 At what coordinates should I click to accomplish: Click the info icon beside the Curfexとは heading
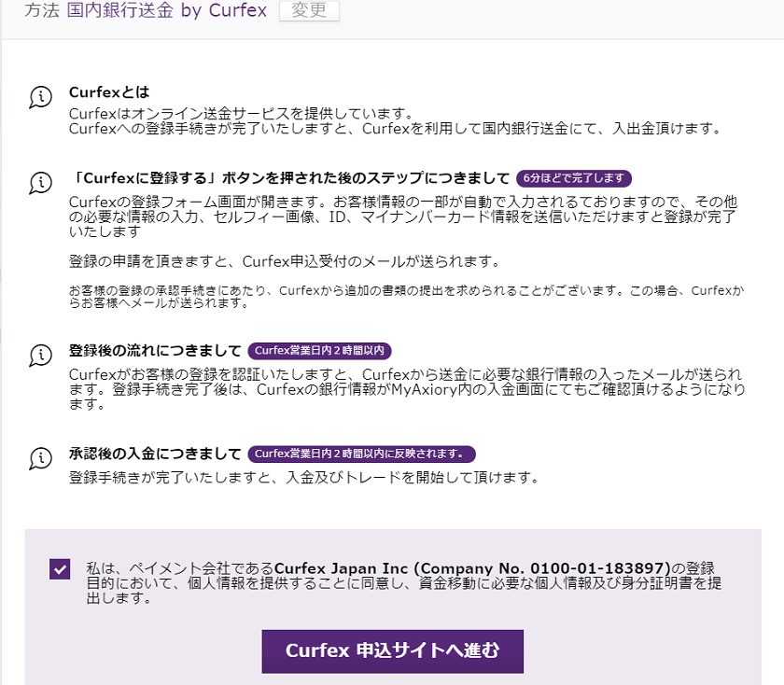pos(40,96)
